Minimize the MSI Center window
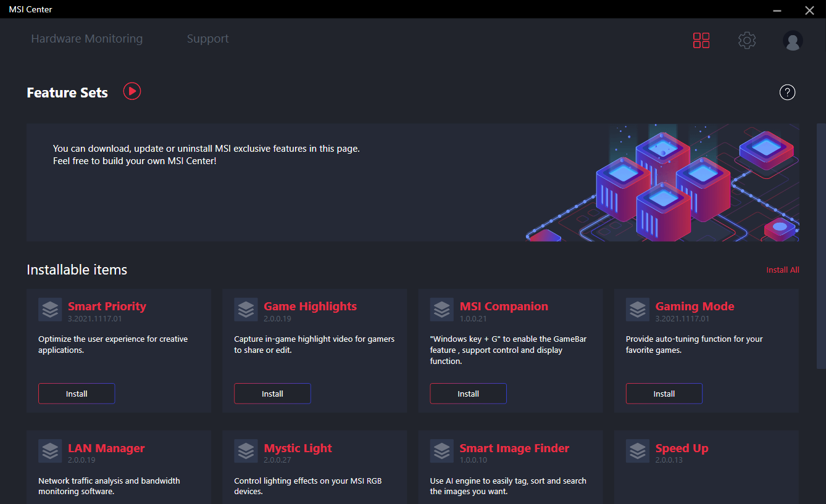The image size is (826, 504). coord(778,10)
